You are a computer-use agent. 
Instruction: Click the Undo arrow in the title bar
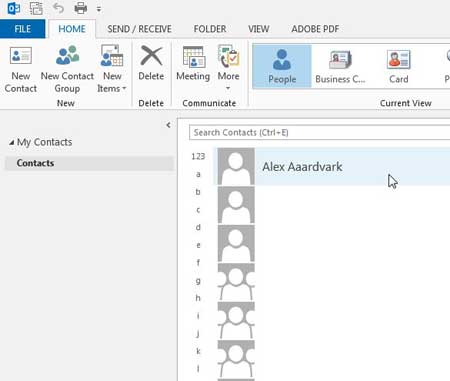pyautogui.click(x=58, y=8)
